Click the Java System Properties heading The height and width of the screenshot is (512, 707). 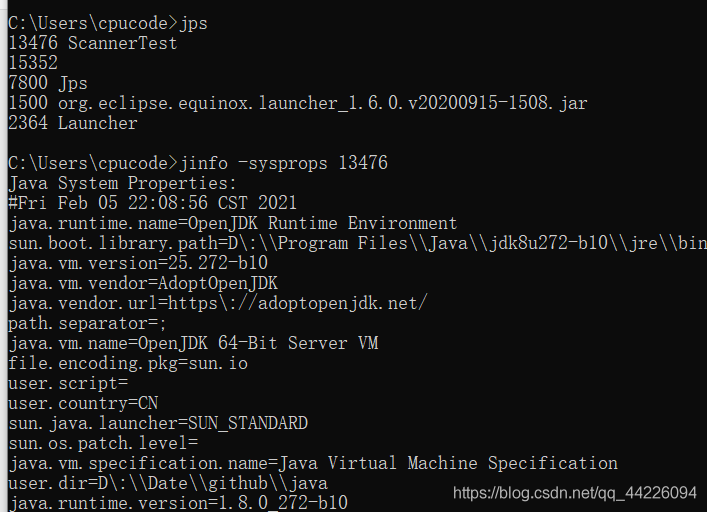[123, 183]
